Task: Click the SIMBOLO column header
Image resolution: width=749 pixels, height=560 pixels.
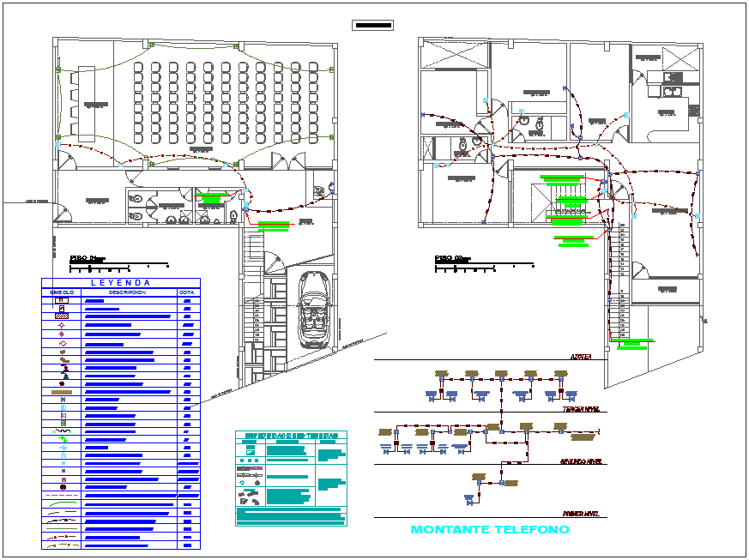Action: point(63,292)
